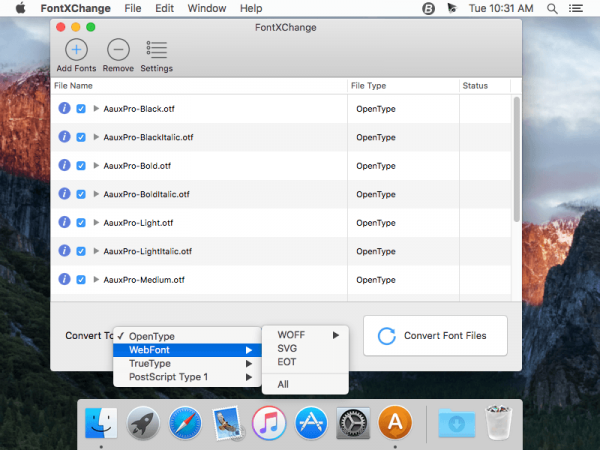600x450 pixels.
Task: Open Spotlight search in menu bar
Action: tap(552, 8)
